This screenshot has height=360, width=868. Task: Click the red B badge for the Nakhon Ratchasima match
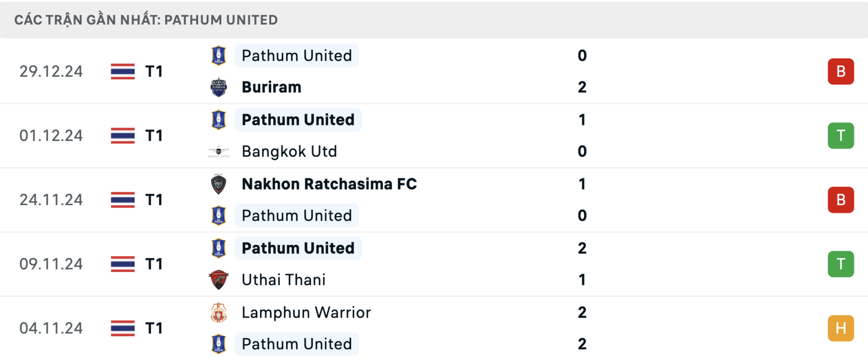point(841,200)
